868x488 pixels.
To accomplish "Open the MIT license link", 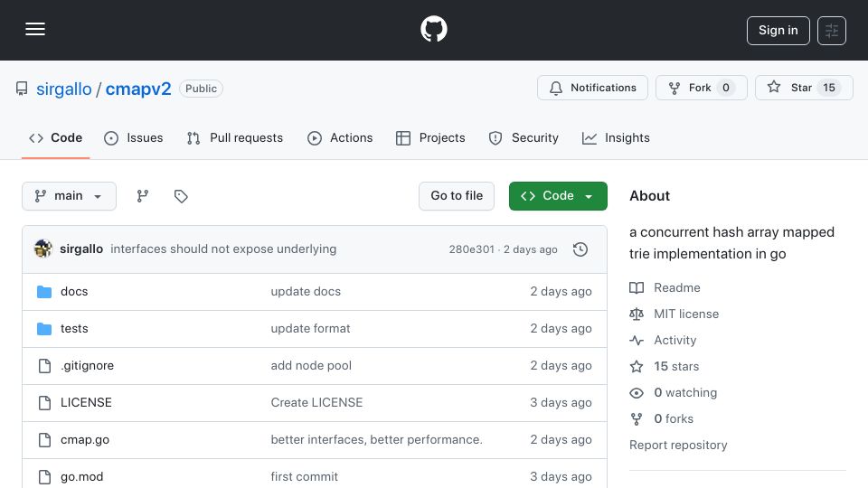I will point(686,314).
